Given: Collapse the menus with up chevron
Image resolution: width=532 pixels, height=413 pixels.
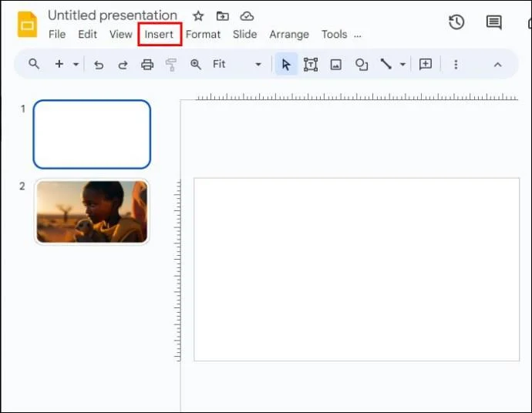Looking at the screenshot, I should point(497,65).
